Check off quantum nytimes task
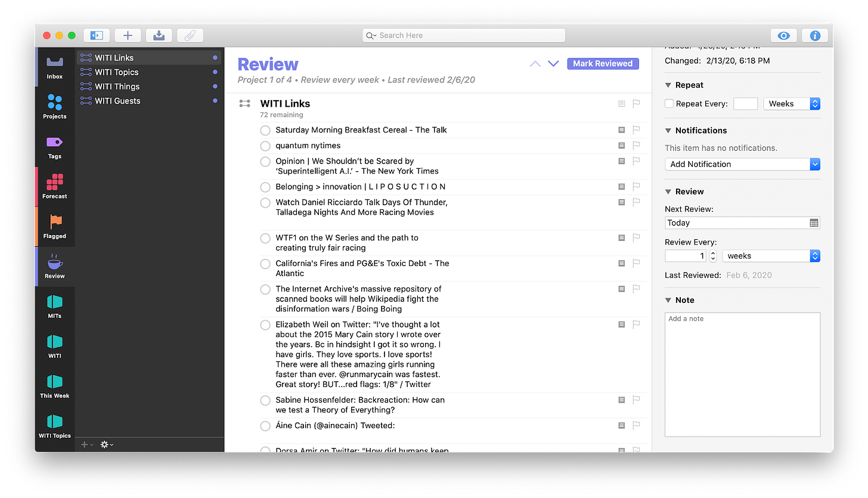Screen dimensions: 868x498 265,146
